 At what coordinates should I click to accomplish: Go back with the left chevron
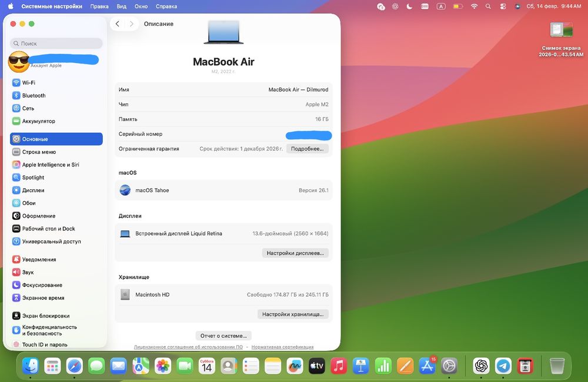(118, 24)
